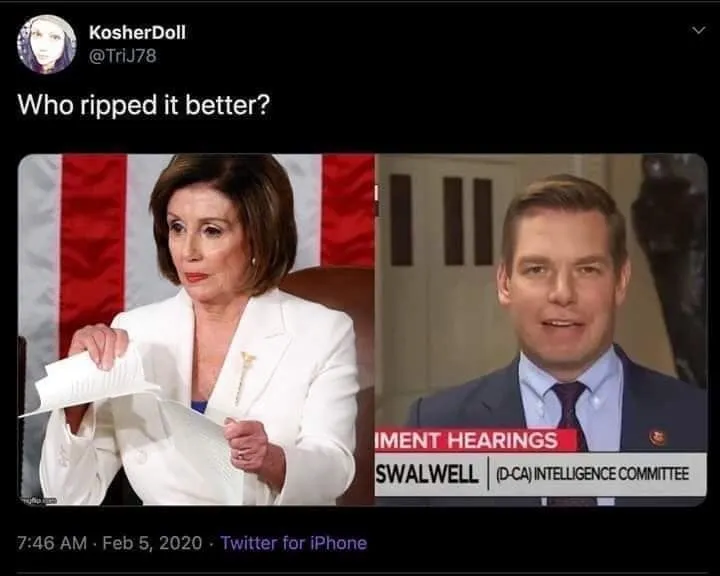Visit the @TriJ78 handle
Screen dimensions: 720x576
click(x=123, y=56)
